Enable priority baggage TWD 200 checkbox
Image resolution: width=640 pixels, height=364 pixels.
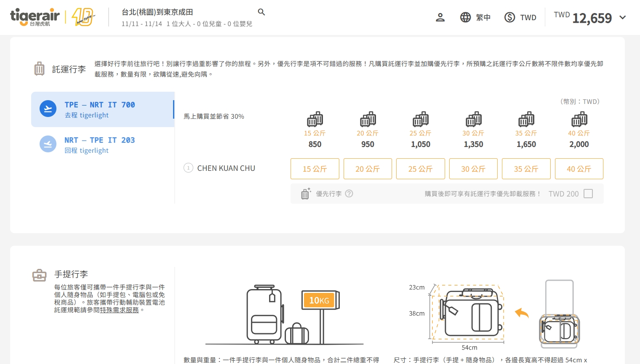588,194
